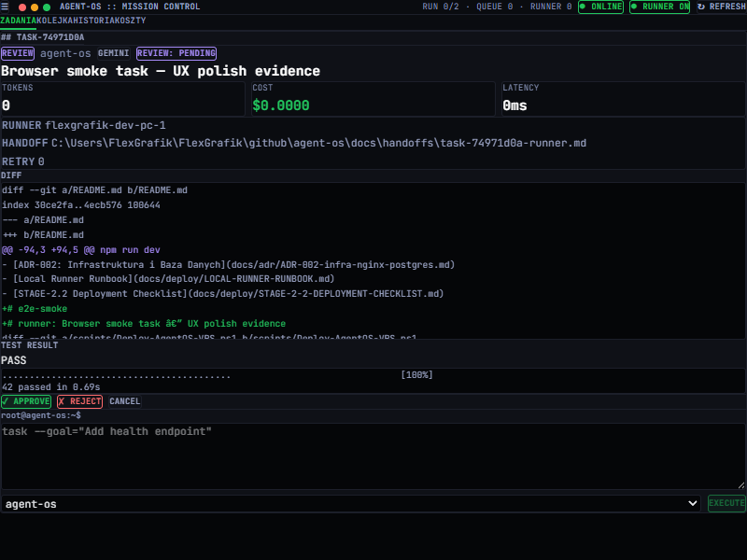Viewport: 747px width, 560px height.
Task: Switch to the KOLEJKA tab
Action: 55,21
